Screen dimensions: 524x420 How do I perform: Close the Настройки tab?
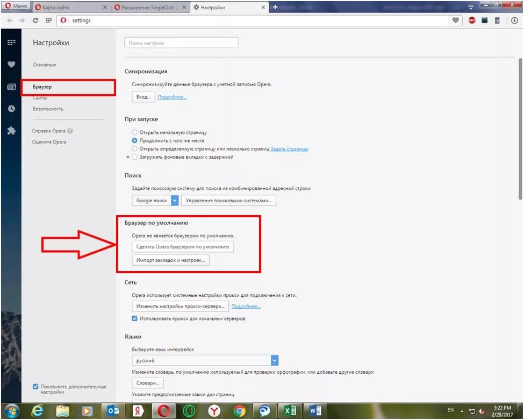click(x=263, y=7)
